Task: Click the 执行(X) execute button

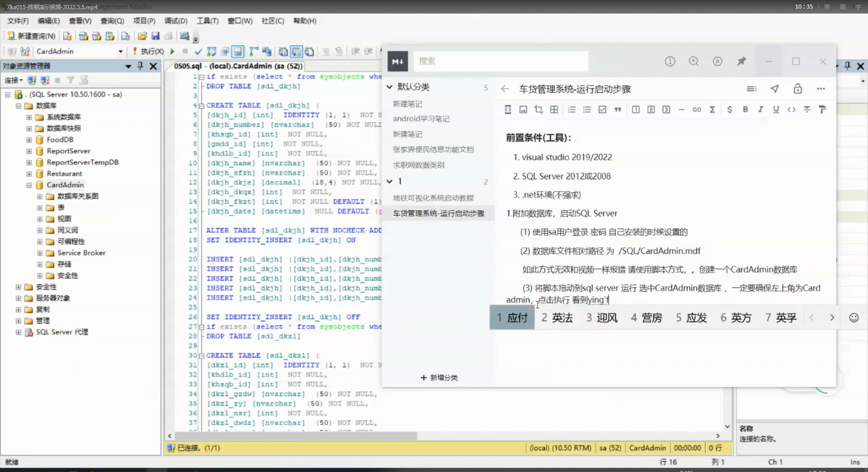Action: (149, 52)
